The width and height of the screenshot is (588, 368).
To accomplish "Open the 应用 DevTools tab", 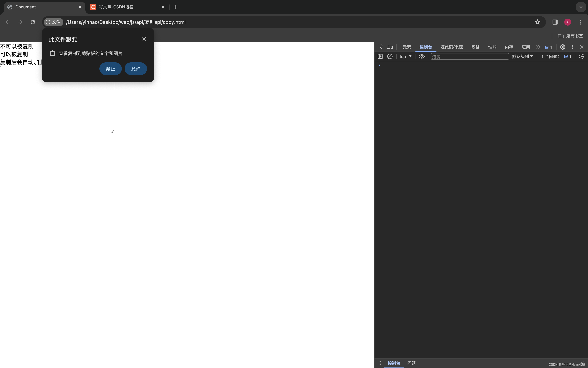I will (x=526, y=47).
